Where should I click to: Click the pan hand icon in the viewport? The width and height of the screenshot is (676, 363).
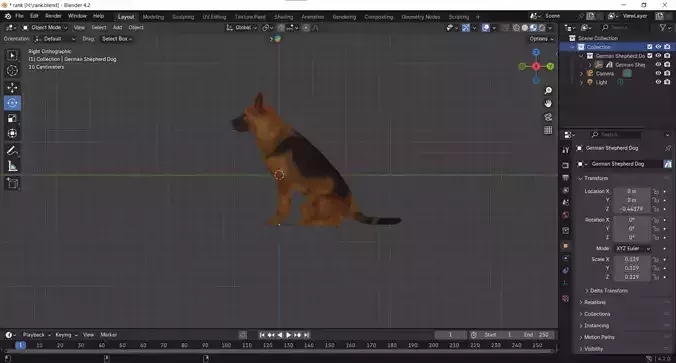548,103
